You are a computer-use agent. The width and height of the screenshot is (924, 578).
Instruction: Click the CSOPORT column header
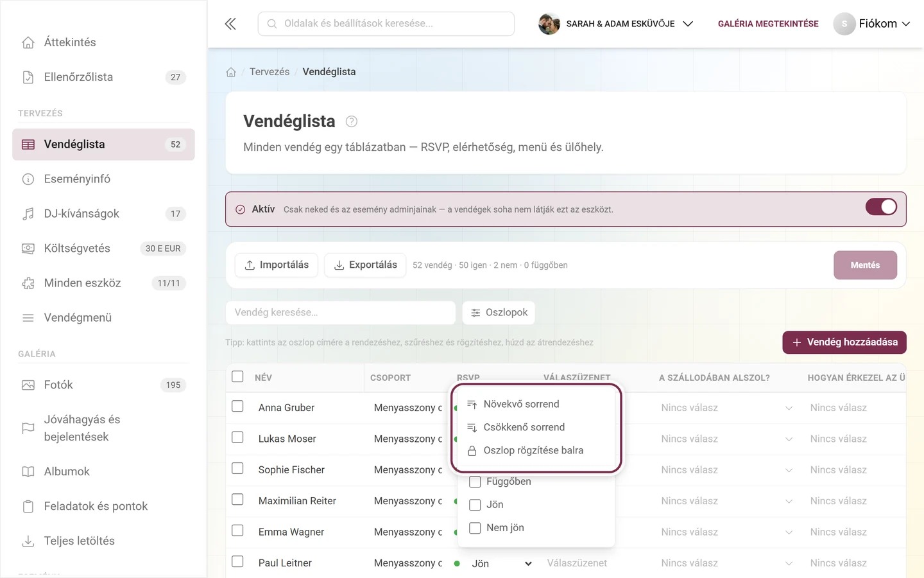coord(390,378)
